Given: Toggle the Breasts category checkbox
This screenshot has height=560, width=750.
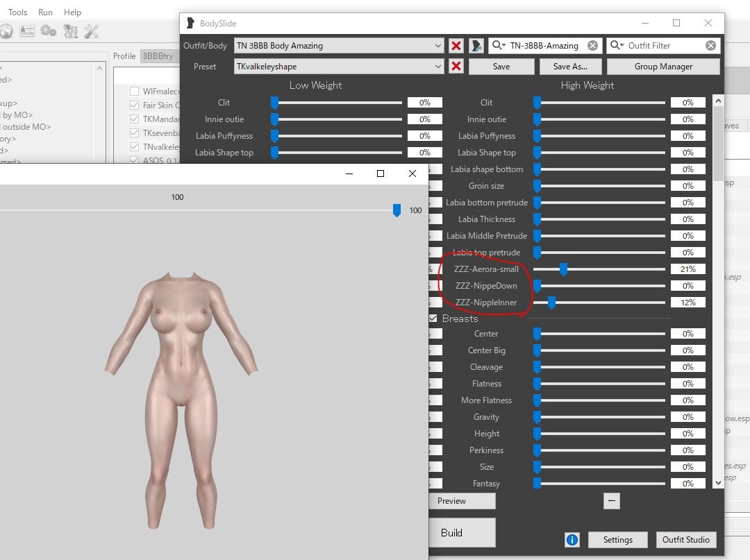Looking at the screenshot, I should click(433, 319).
